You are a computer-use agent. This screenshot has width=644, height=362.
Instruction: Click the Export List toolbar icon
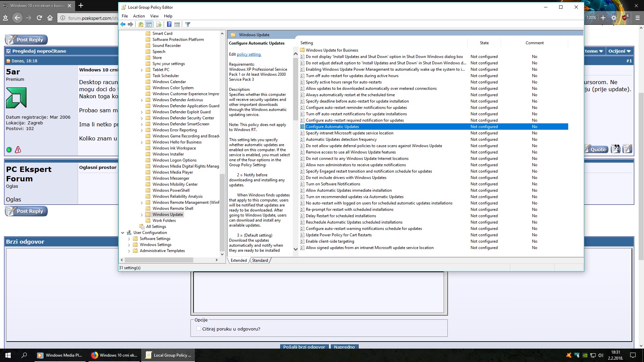click(x=159, y=24)
